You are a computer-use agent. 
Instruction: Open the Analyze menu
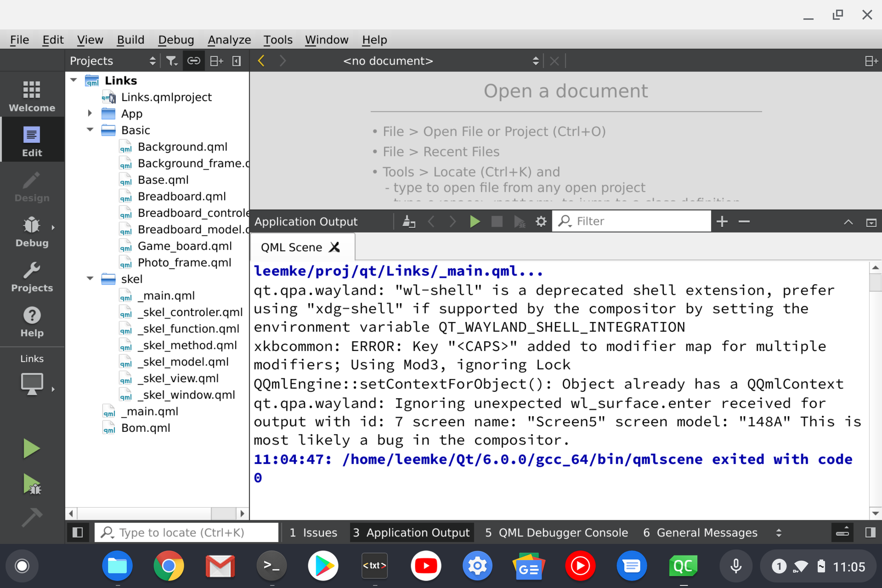229,40
